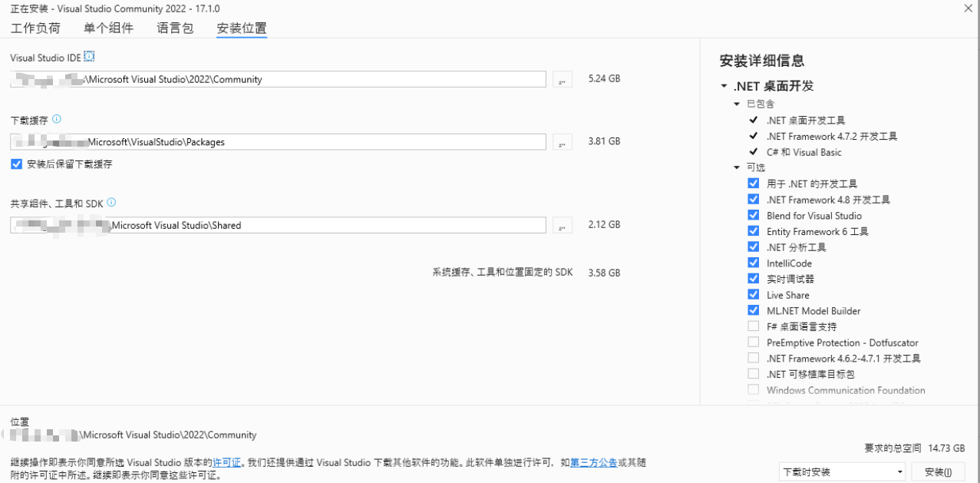This screenshot has width=980, height=483.
Task: Click the included C# 和 Visual Basic item
Action: [803, 152]
